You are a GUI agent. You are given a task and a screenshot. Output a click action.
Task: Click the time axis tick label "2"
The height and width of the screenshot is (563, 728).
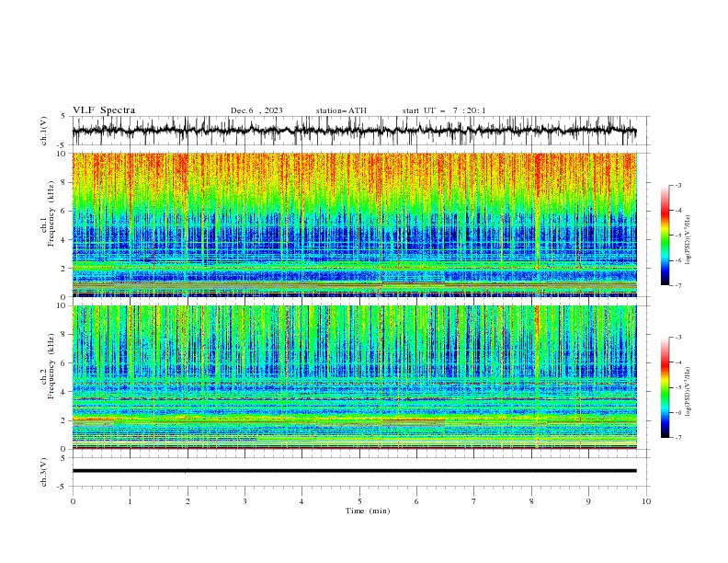click(188, 501)
